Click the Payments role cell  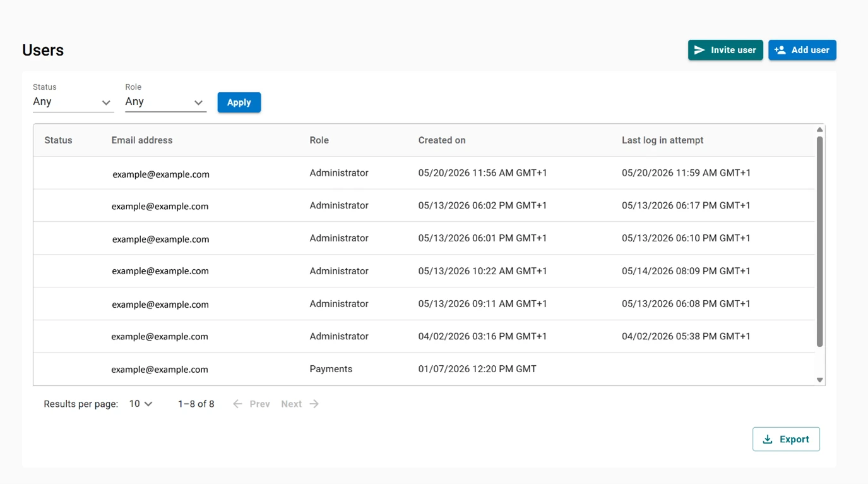click(331, 369)
